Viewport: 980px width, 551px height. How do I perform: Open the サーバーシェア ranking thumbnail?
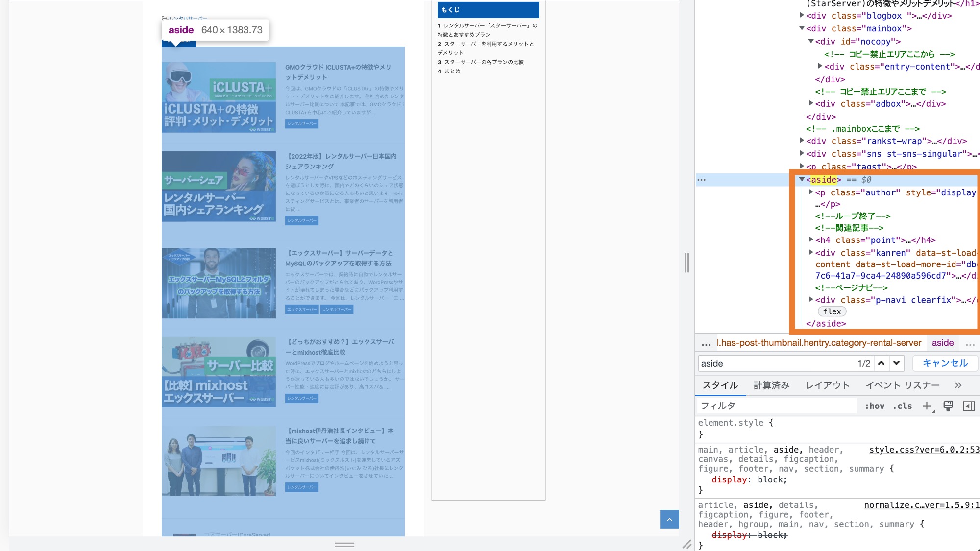[x=219, y=186]
